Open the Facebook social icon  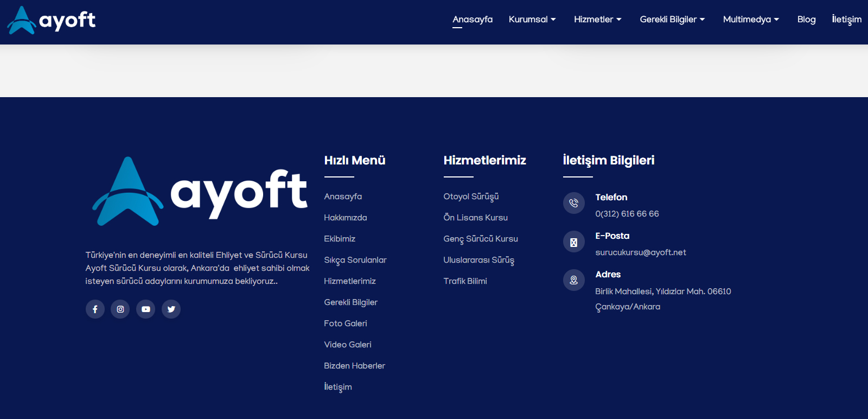click(95, 309)
